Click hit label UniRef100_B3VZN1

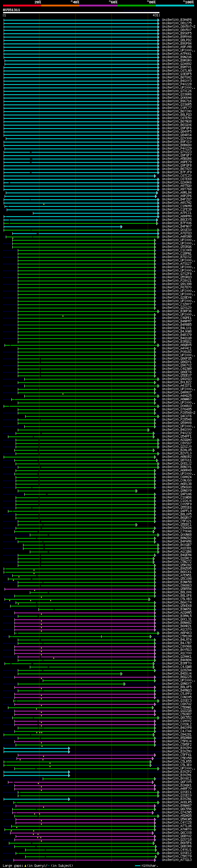click(x=177, y=799)
